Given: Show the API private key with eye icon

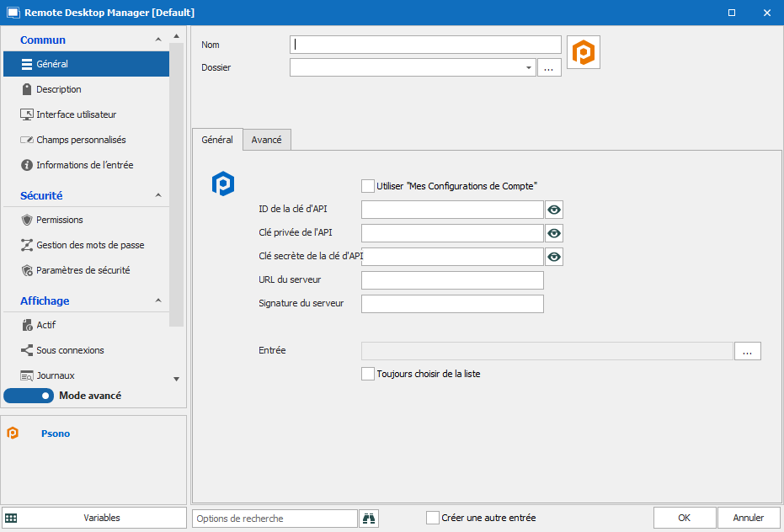Looking at the screenshot, I should [553, 233].
